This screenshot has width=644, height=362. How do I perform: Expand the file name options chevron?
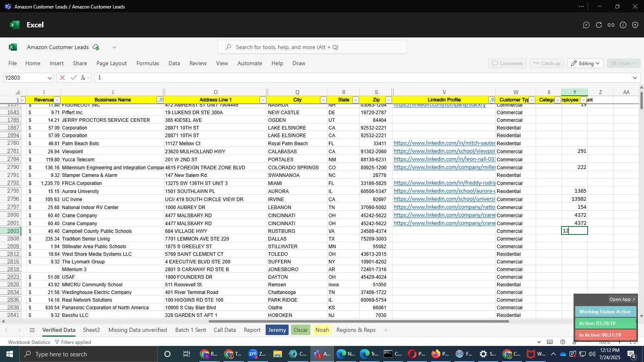pos(114,47)
